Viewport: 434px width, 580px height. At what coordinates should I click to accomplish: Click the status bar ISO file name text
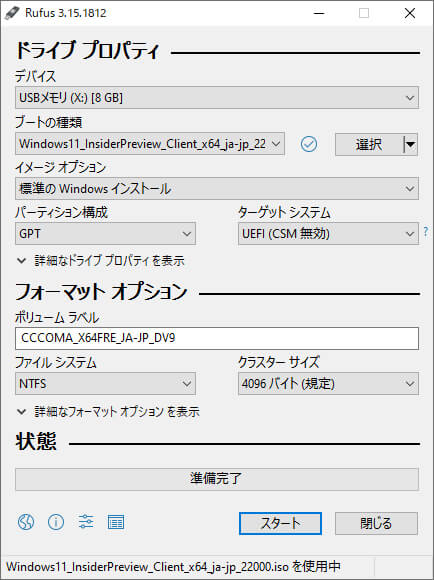(x=173, y=567)
